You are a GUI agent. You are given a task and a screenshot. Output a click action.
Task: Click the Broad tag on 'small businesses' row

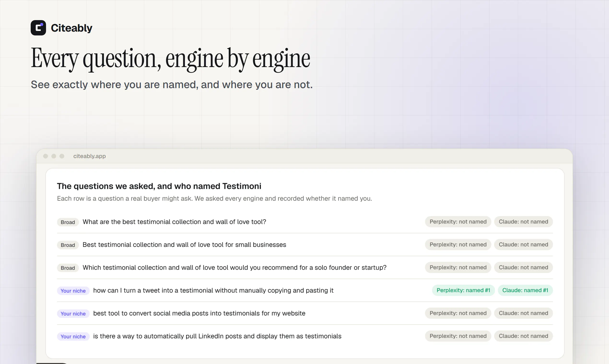tap(68, 245)
